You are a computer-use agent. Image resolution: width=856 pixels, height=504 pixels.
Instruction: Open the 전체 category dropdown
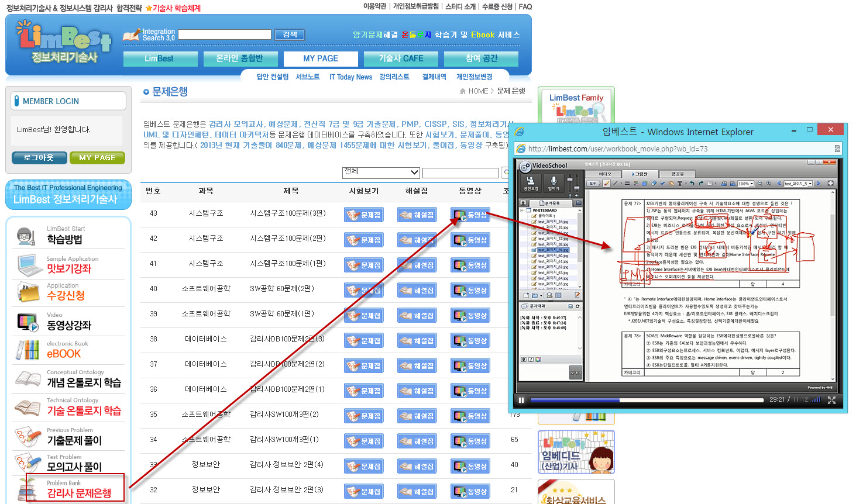(x=381, y=172)
